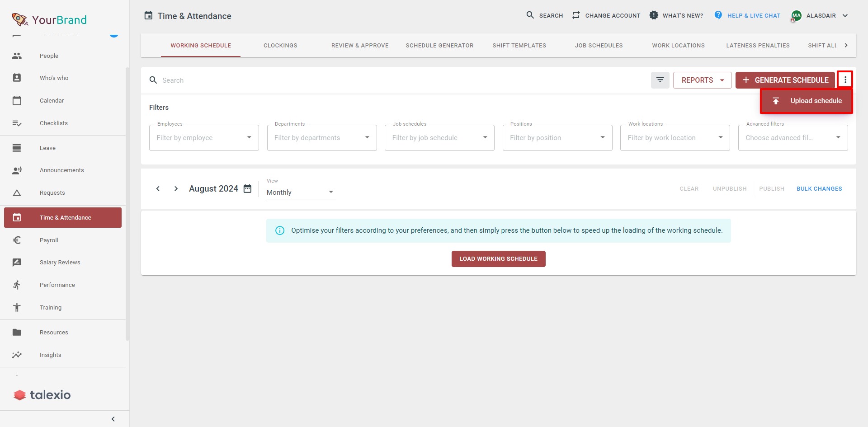Screen dimensions: 868x427
Task: Switch to Lateness Penalties tab
Action: [758, 45]
